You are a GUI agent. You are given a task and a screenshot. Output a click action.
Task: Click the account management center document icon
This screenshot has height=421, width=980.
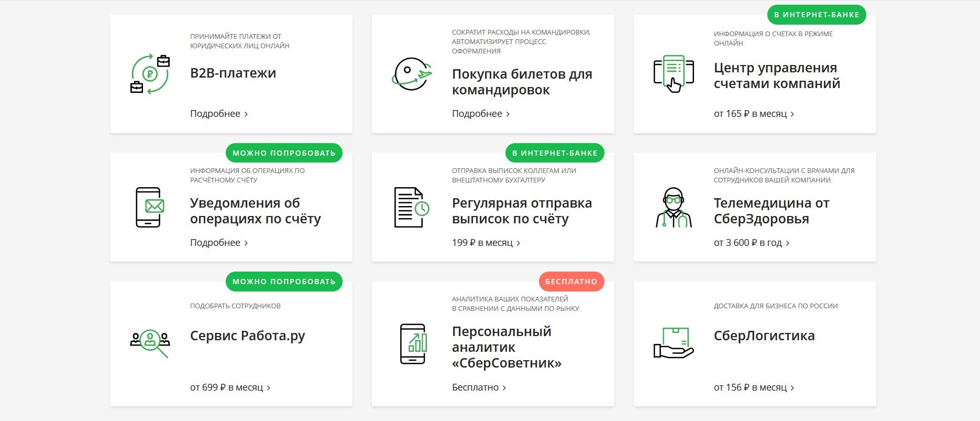[674, 74]
